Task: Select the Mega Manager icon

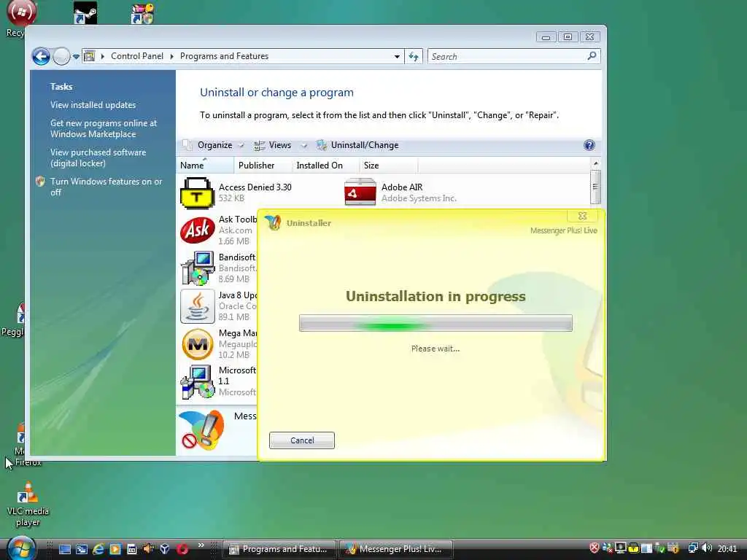Action: coord(197,344)
